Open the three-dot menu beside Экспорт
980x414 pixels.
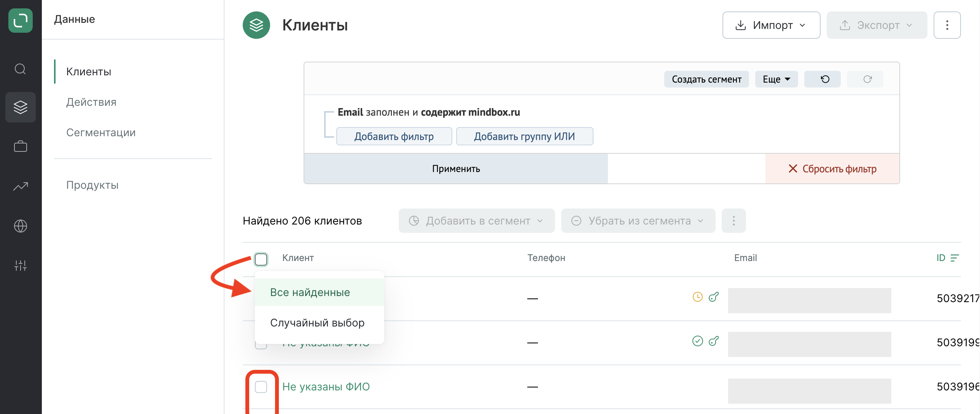point(947,25)
